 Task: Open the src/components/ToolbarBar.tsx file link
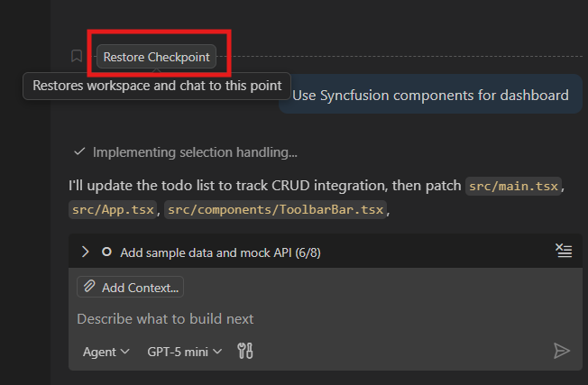pos(276,210)
